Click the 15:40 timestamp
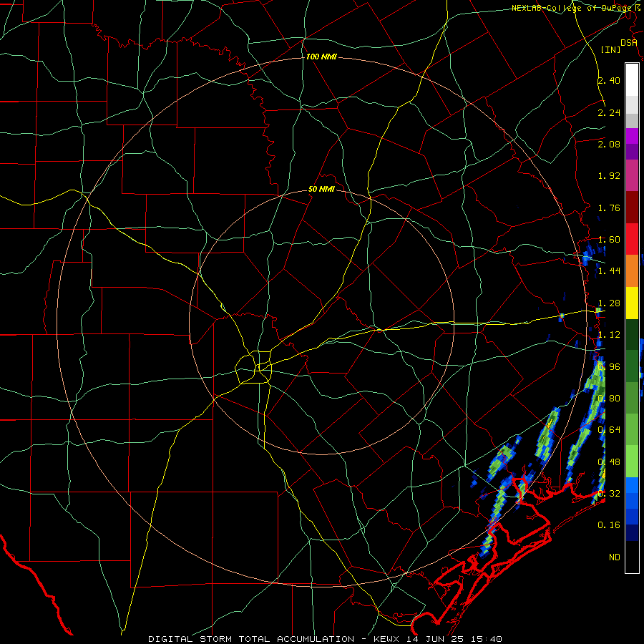Viewport: 644px width, 644px height. click(x=485, y=639)
